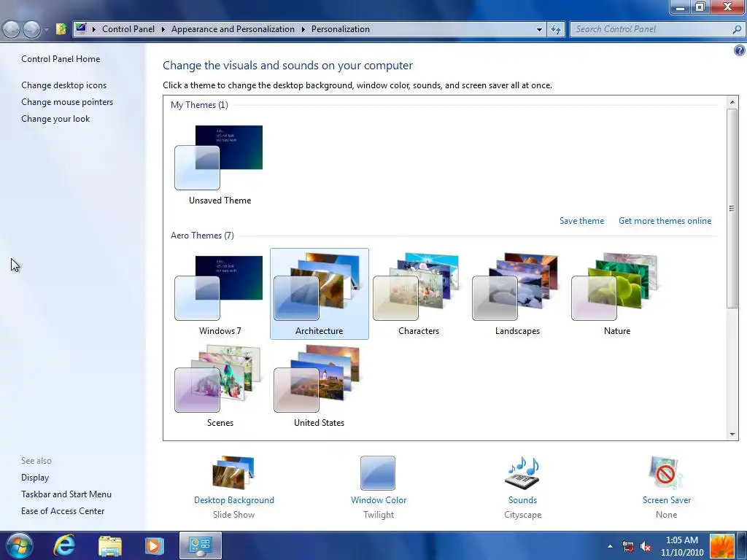Show hidden tray icons arrow
This screenshot has height=560, width=747.
(x=610, y=546)
